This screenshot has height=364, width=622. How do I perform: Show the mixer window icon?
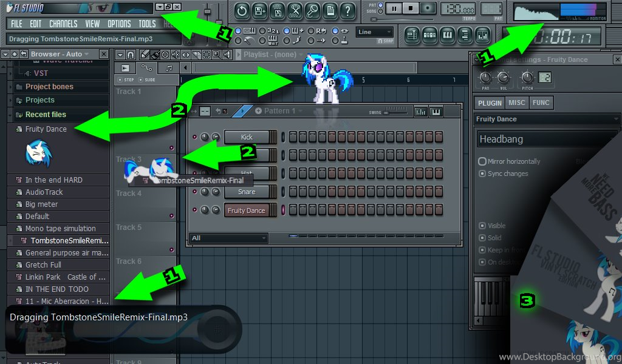click(x=482, y=35)
